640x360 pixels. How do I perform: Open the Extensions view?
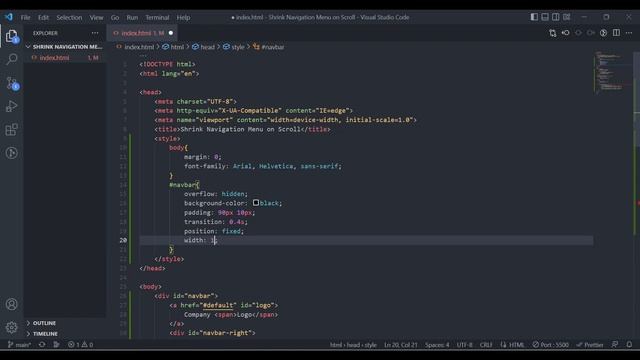click(12, 130)
